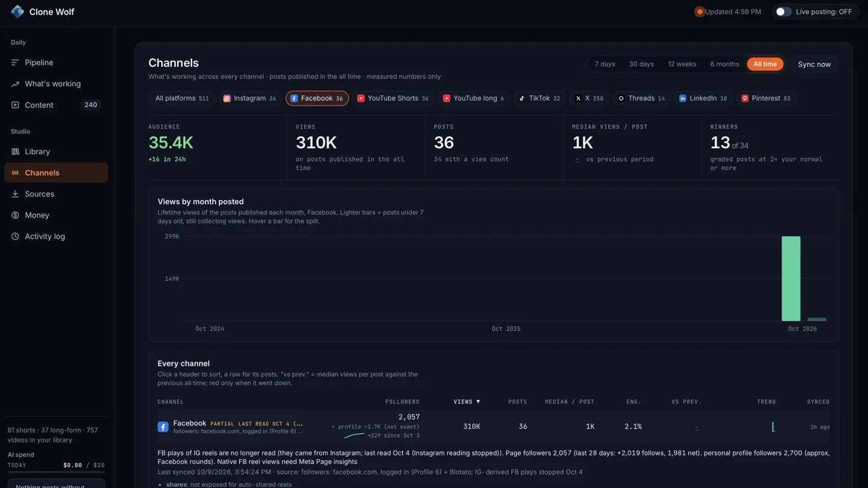Screen dimensions: 868x488
Task: Open What's working trend icon
Action: [15, 84]
